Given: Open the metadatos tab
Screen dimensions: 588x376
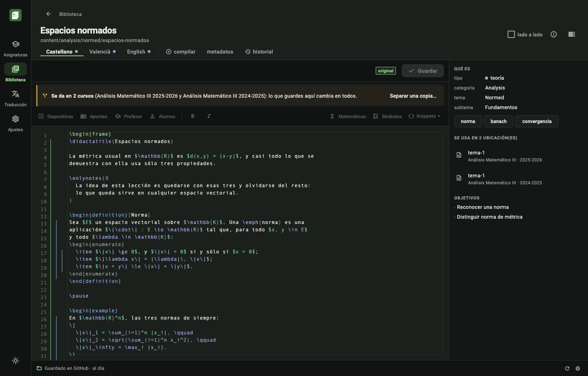Looking at the screenshot, I should tap(220, 51).
